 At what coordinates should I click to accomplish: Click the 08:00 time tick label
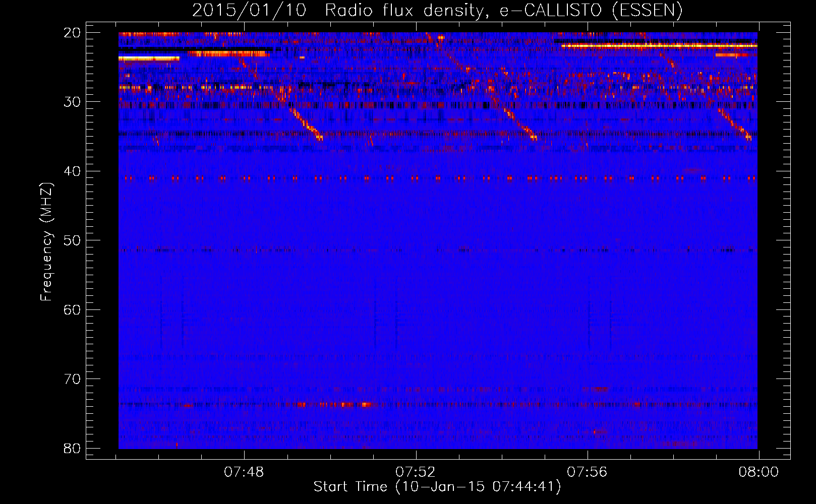(x=759, y=472)
